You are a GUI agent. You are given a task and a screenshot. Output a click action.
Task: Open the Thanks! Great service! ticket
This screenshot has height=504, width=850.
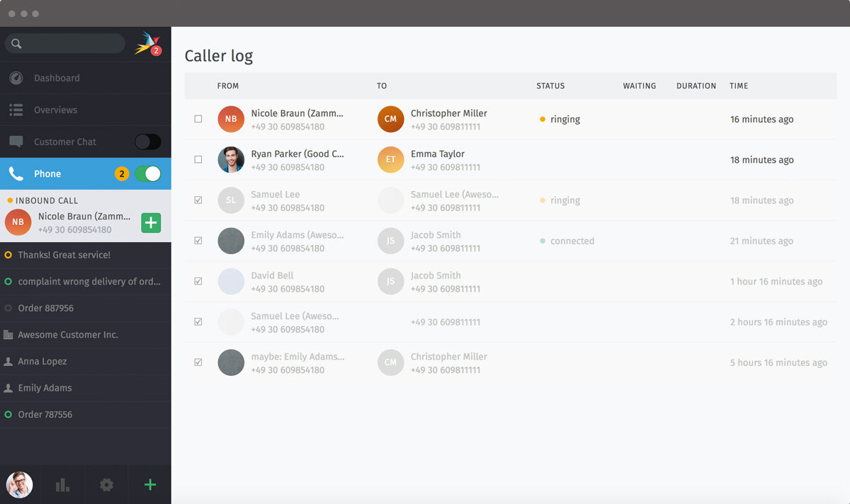coord(86,255)
